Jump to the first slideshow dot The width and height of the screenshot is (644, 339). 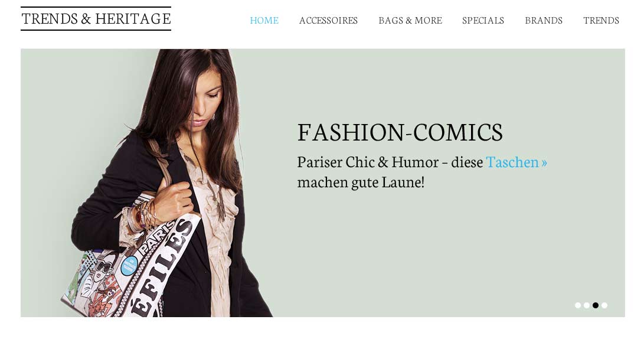click(x=578, y=305)
